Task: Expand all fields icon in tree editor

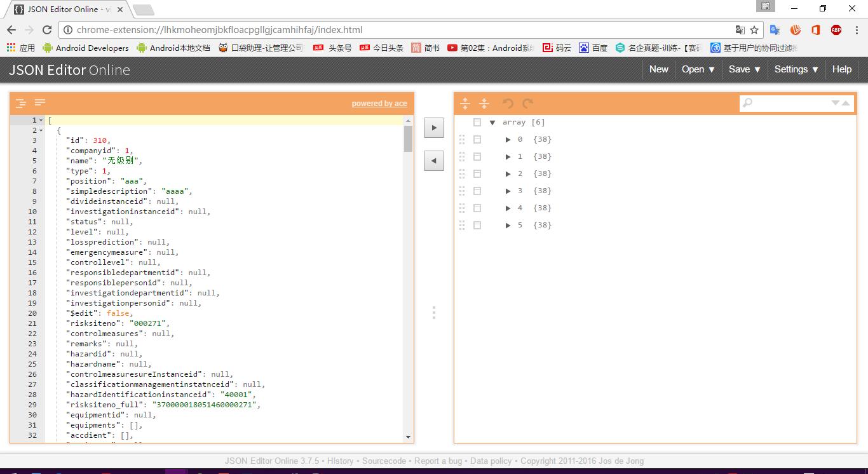Action: pos(465,104)
